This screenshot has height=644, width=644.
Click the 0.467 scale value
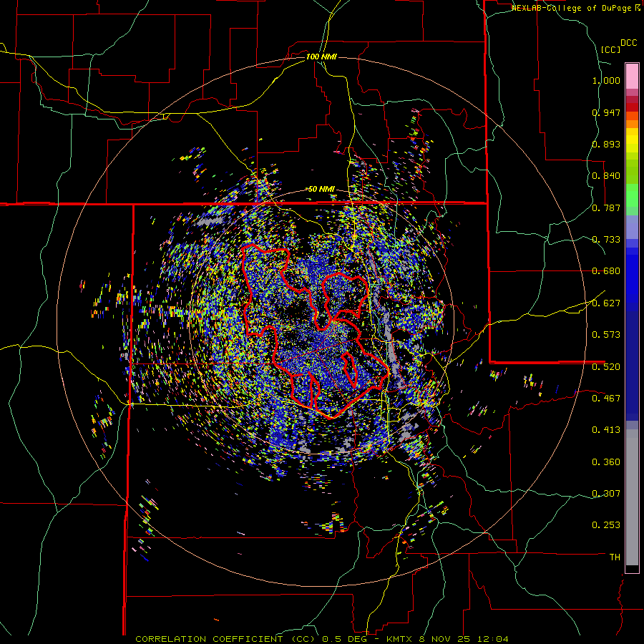(x=606, y=399)
